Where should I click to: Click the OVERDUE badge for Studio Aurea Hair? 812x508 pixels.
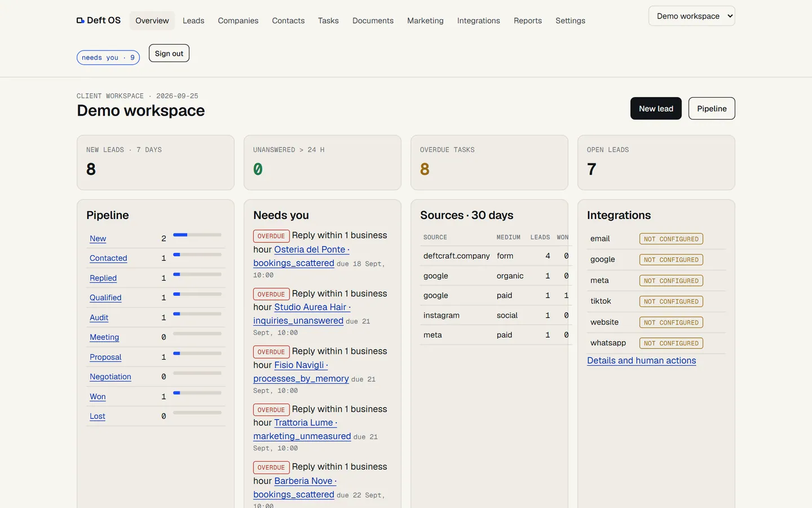271,294
